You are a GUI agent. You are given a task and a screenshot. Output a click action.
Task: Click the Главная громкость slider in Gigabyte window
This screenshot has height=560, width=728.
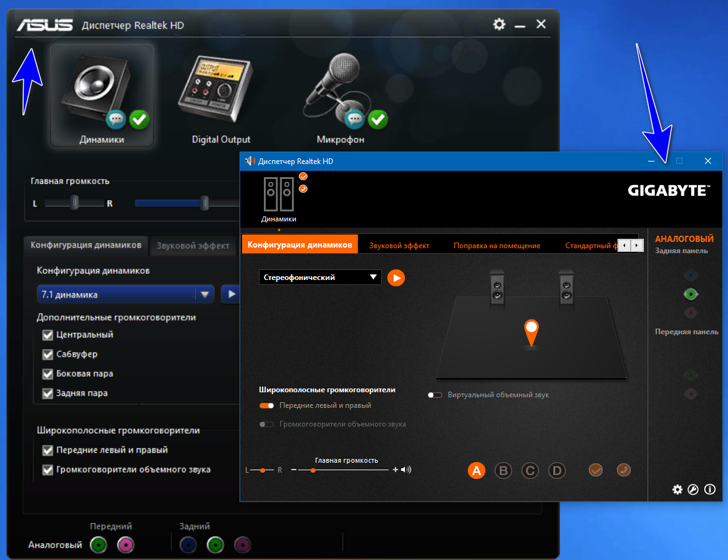coord(343,470)
